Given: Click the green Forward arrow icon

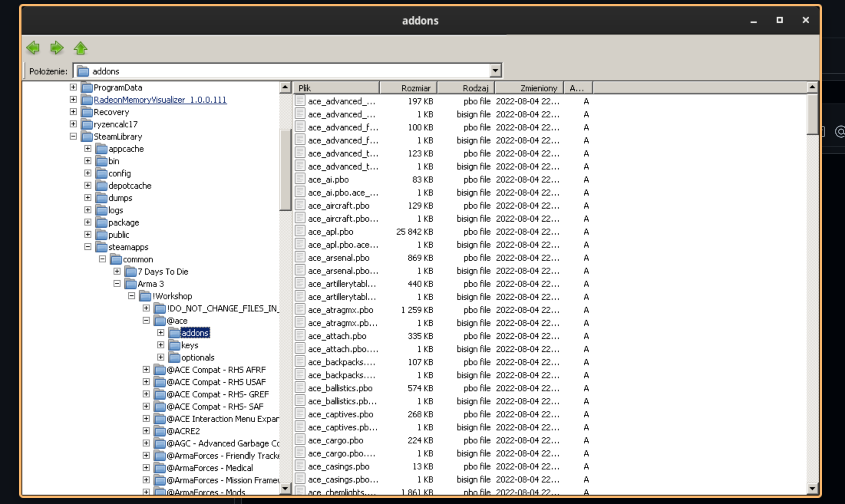Looking at the screenshot, I should click(x=57, y=48).
